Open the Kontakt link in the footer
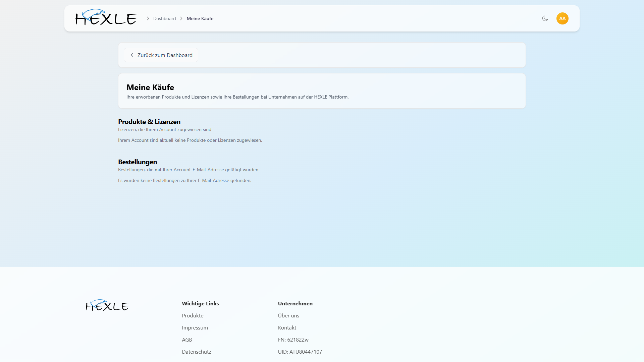This screenshot has width=644, height=362. pos(287,327)
